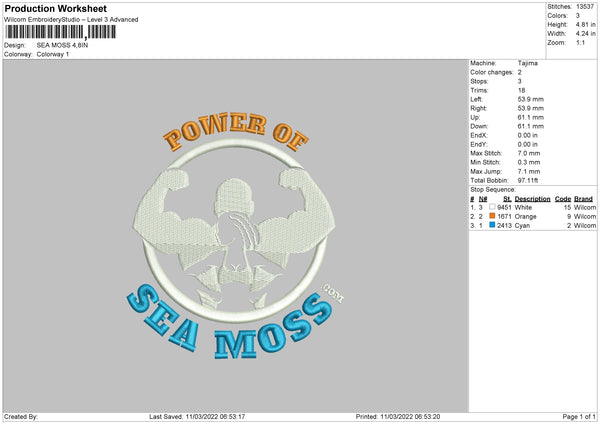Click the blue SEA MOSS lettering

(230, 321)
